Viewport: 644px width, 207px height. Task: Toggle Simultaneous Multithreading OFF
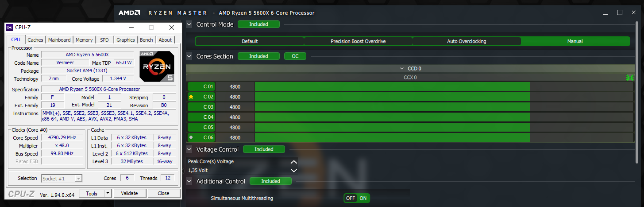click(351, 198)
